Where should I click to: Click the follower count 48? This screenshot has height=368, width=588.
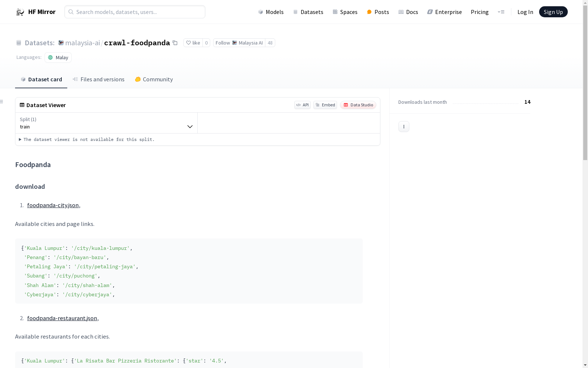270,43
